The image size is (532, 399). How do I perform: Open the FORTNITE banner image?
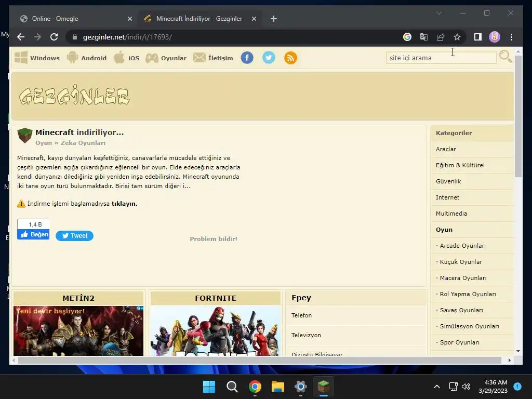pyautogui.click(x=216, y=331)
